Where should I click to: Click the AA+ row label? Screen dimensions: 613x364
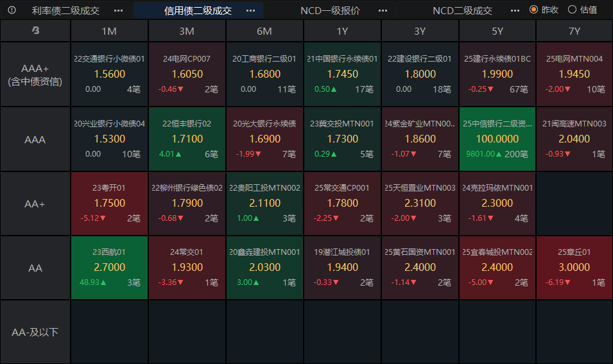pos(35,204)
